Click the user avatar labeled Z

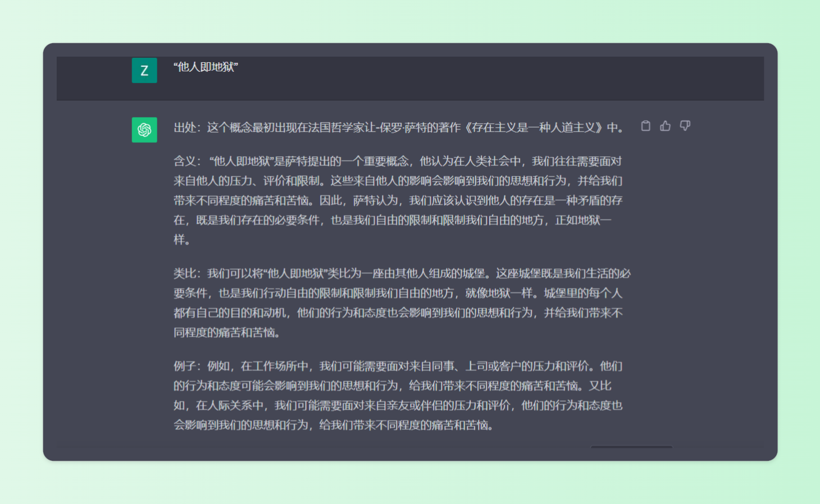[x=144, y=70]
